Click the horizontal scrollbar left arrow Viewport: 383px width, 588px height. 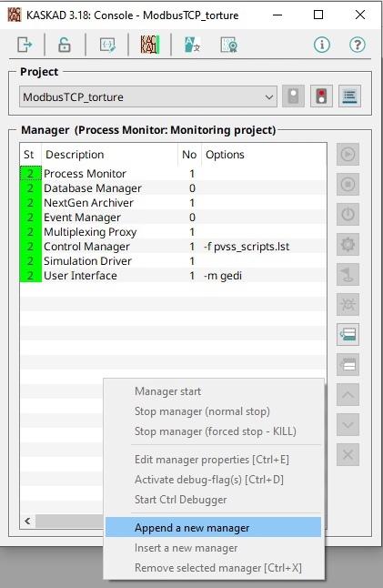(27, 521)
